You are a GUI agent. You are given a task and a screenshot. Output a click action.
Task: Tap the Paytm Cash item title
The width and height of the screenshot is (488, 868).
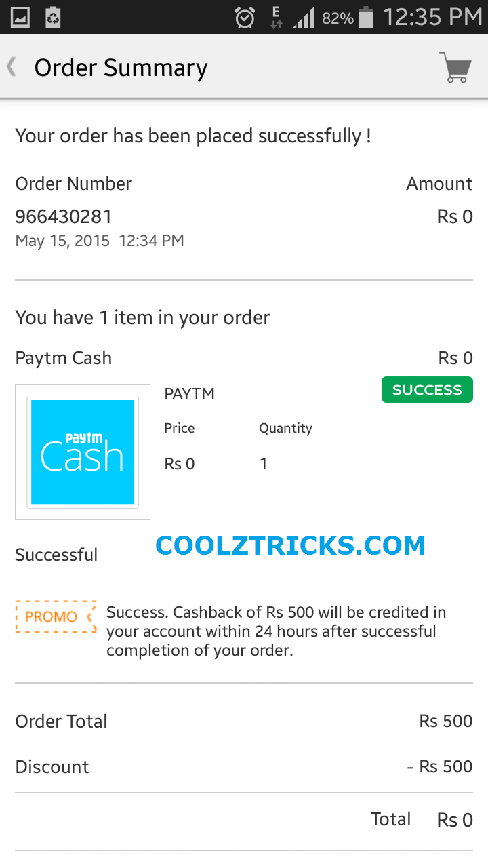[64, 358]
